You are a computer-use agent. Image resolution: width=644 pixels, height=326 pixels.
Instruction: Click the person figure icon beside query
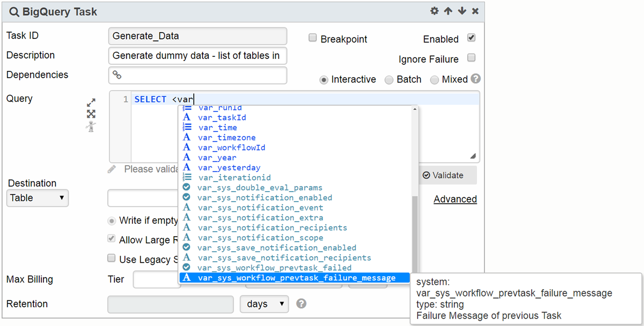click(91, 126)
